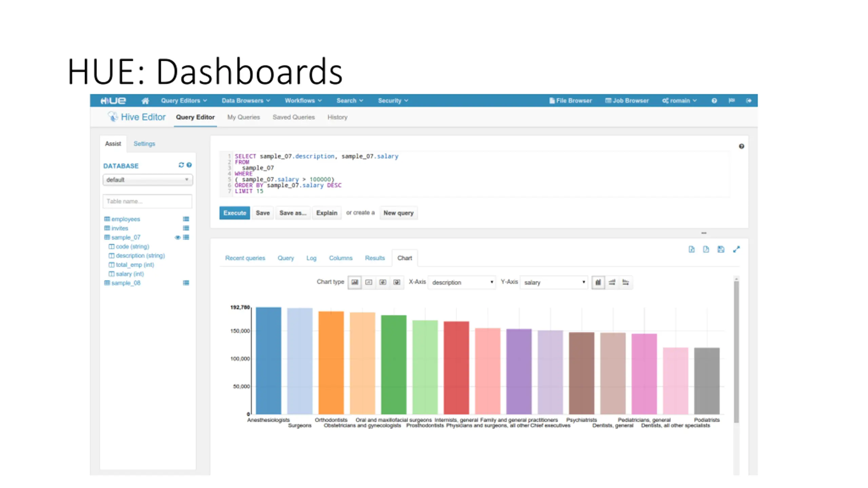Select the fourth chart type icon
Viewport: 868px width, 488px height.
coord(397,282)
